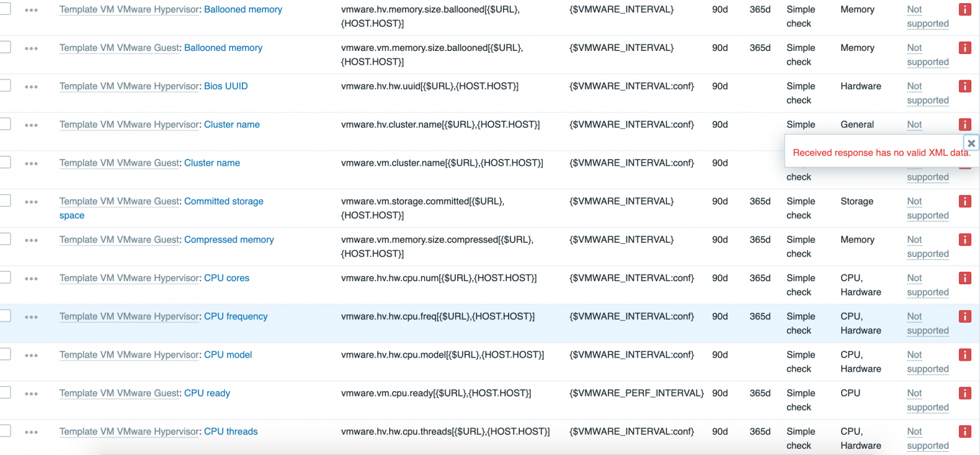Image resolution: width=980 pixels, height=455 pixels.
Task: View the error icon for Committed storage space
Action: tap(965, 201)
